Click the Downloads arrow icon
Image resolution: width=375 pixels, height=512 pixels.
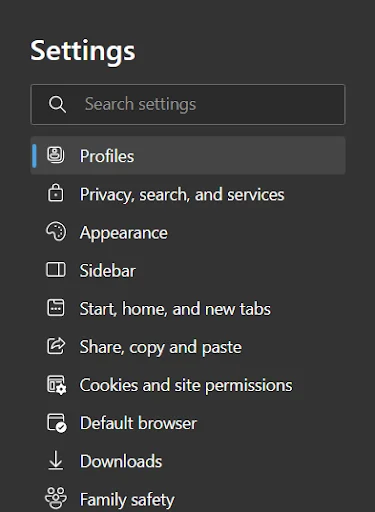coord(56,460)
